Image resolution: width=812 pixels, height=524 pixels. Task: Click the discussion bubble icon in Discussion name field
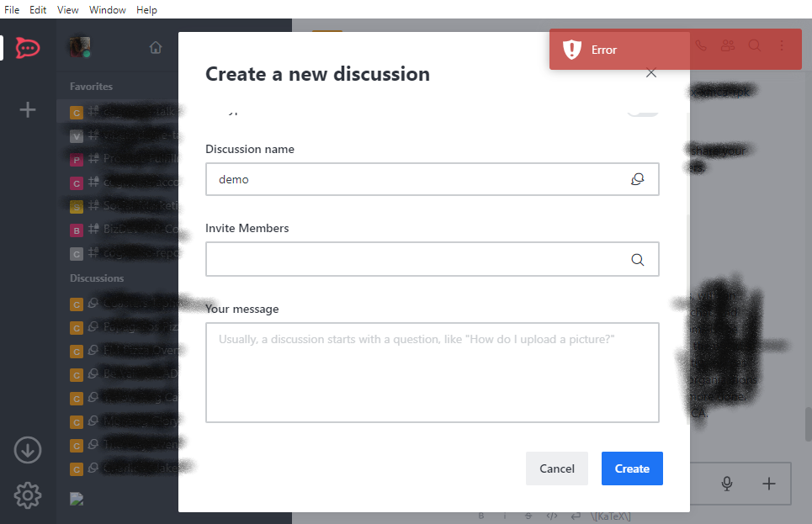[x=637, y=179]
